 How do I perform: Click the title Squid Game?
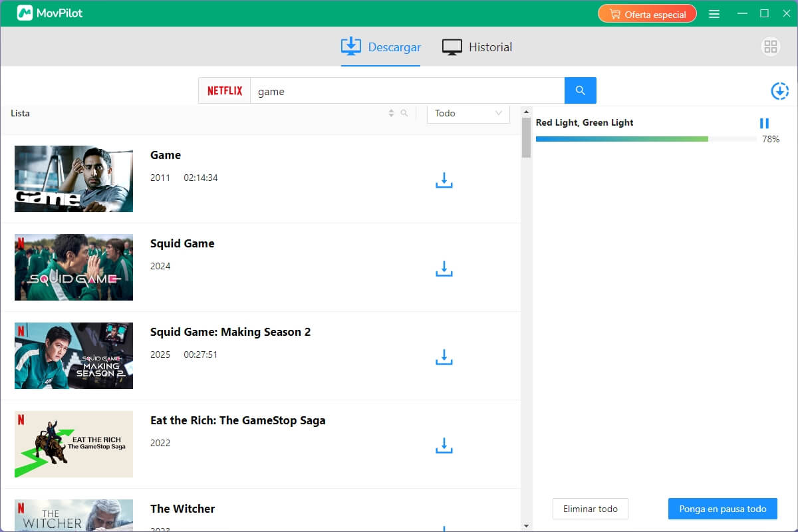click(182, 243)
